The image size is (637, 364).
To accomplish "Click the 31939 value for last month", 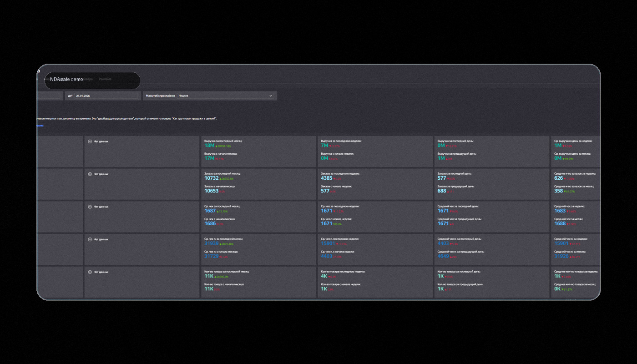I will [x=211, y=243].
